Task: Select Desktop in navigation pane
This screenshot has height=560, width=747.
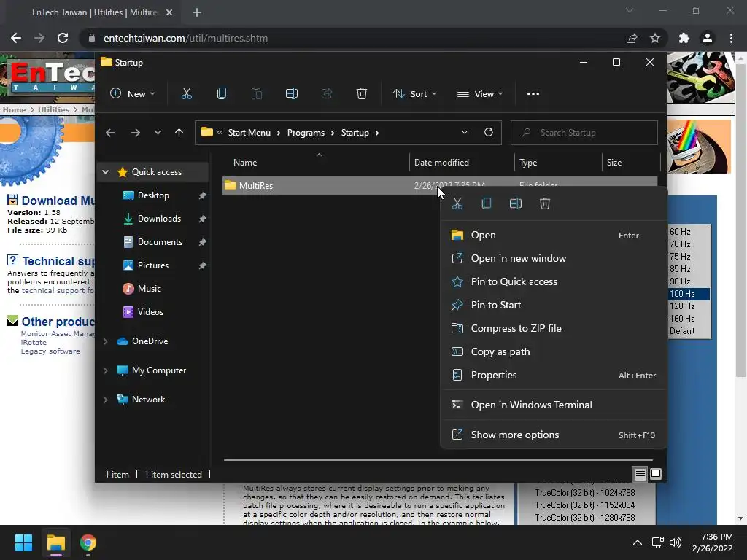Action: [x=153, y=195]
